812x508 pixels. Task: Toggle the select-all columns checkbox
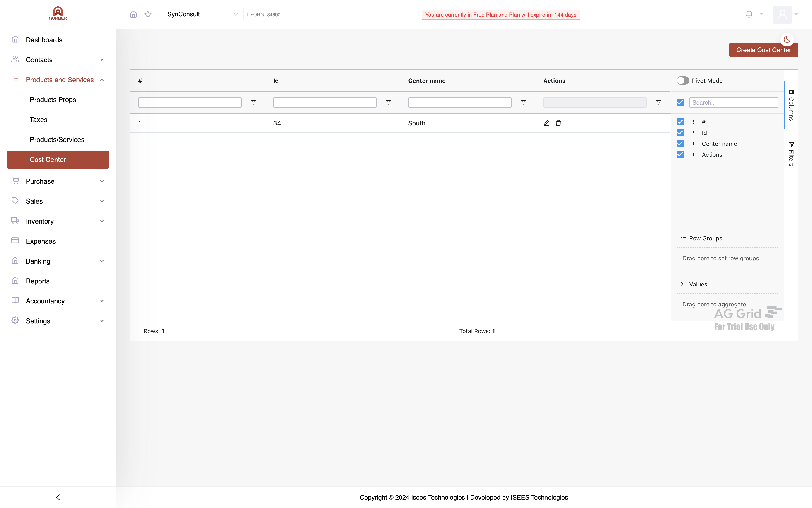coord(680,103)
